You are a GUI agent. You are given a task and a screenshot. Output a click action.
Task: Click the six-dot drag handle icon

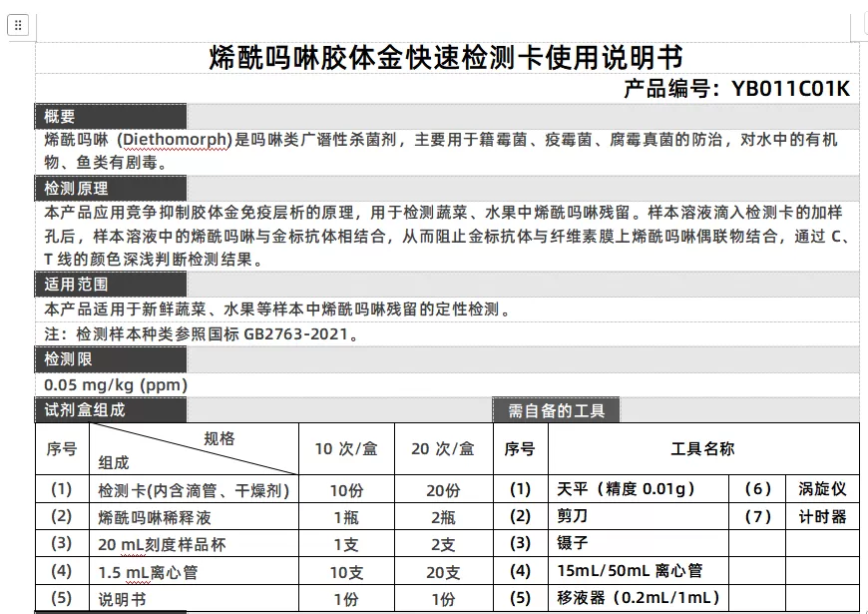(18, 25)
